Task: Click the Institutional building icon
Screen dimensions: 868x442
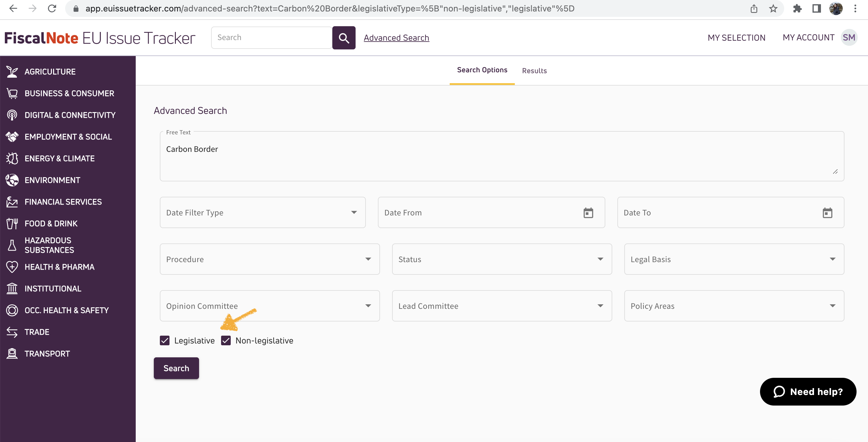Action: pos(12,289)
